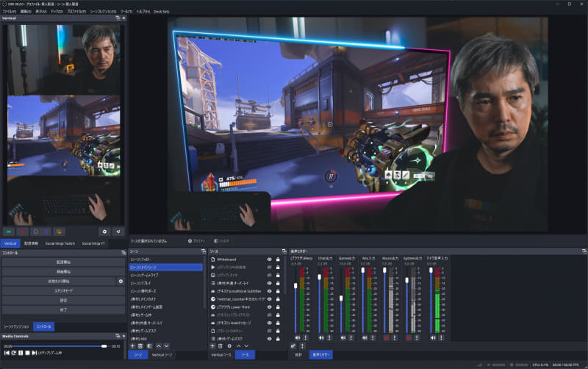Viewport: 588px width, 369px height.
Task: Open three-dot menu for Mix入力 channel
Action: point(373,337)
